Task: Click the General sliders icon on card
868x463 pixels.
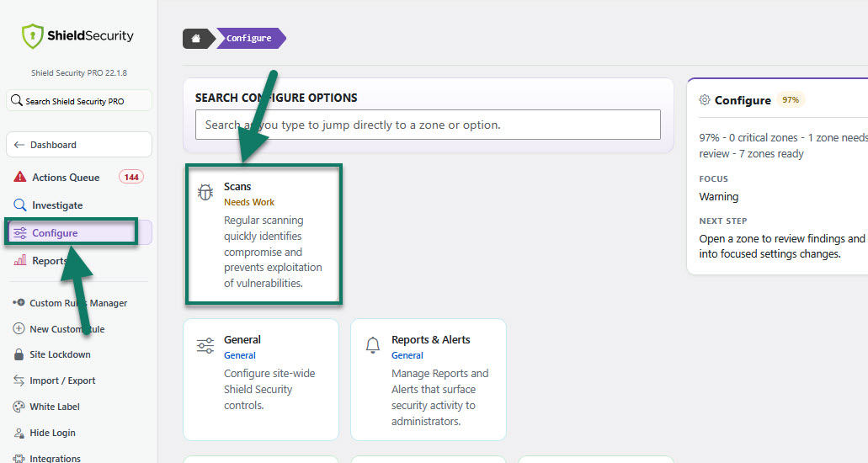Action: [x=205, y=346]
